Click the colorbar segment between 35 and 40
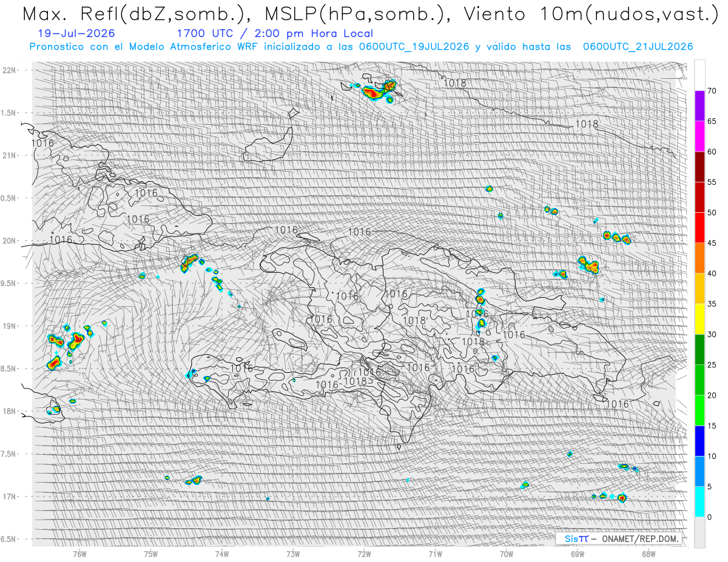 tap(699, 289)
